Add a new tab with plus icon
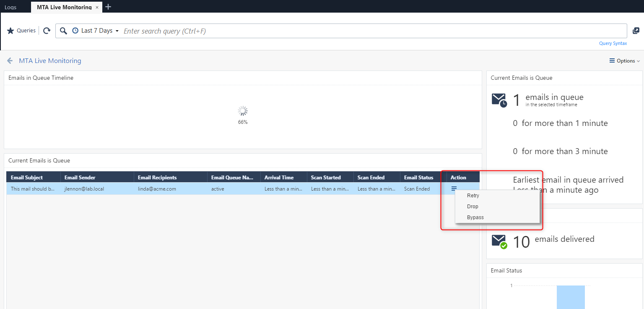The image size is (644, 309). point(108,7)
